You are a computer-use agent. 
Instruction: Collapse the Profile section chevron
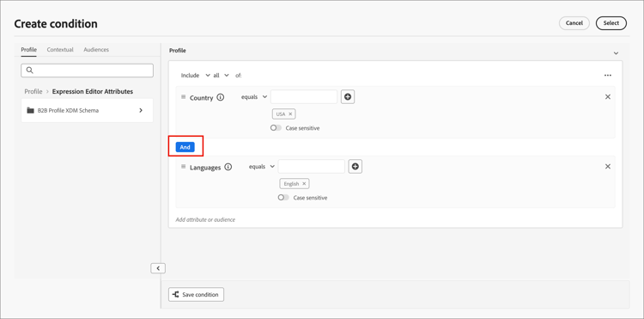[x=616, y=53]
